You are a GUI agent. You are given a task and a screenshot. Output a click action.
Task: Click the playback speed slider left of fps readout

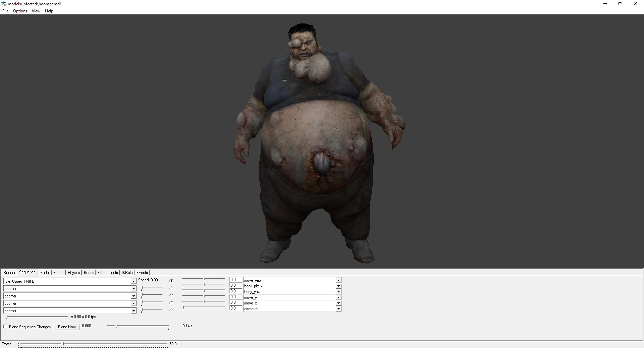pos(37,317)
